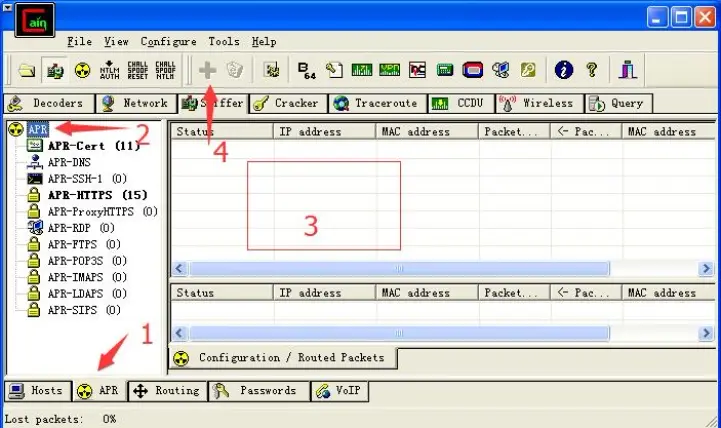Click the remote desktop computer toolbar icon
Viewport: 721px width, 428px height.
pos(500,70)
